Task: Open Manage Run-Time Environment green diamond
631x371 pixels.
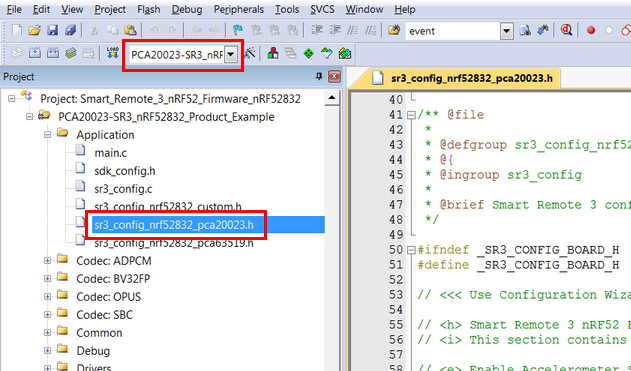Action: 309,53
